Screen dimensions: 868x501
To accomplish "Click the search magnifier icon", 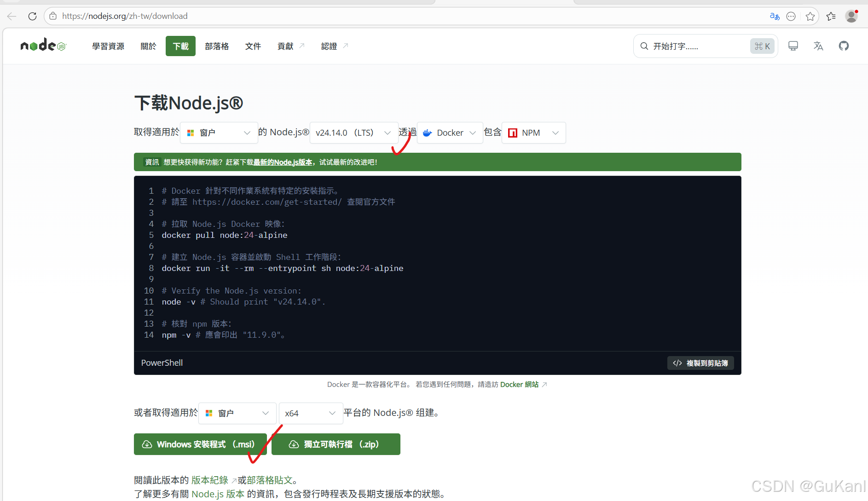I will (644, 46).
